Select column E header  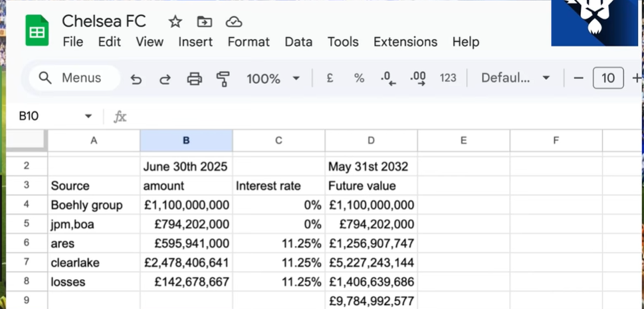tap(463, 140)
